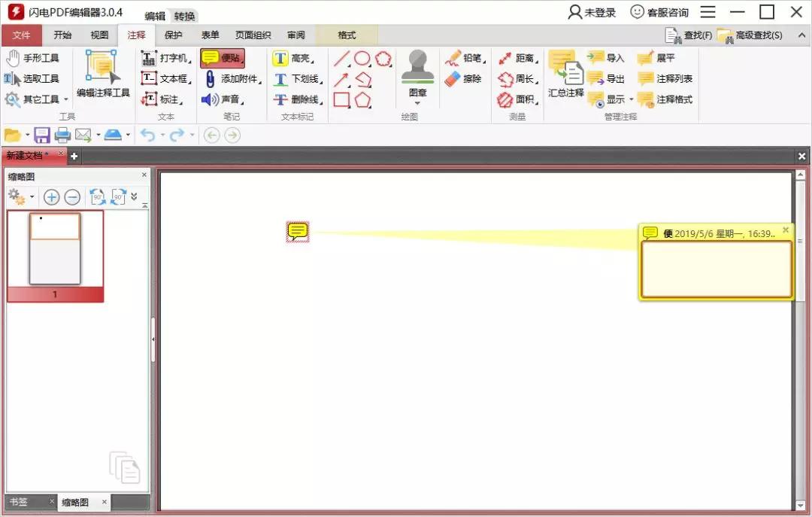812x517 pixels.
Task: Go to previous view arrow
Action: click(x=211, y=135)
